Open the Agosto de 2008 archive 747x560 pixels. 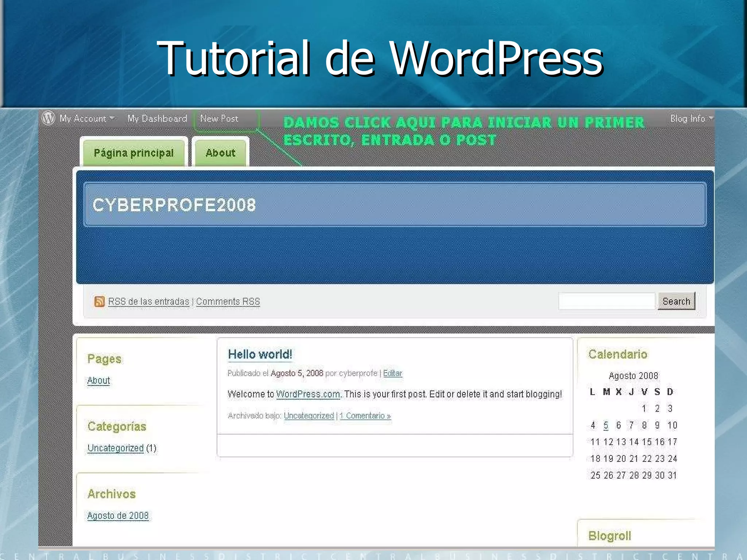click(118, 516)
